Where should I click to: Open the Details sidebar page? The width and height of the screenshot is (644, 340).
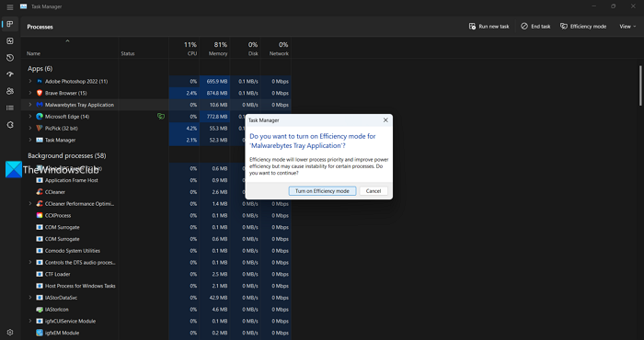[10, 108]
